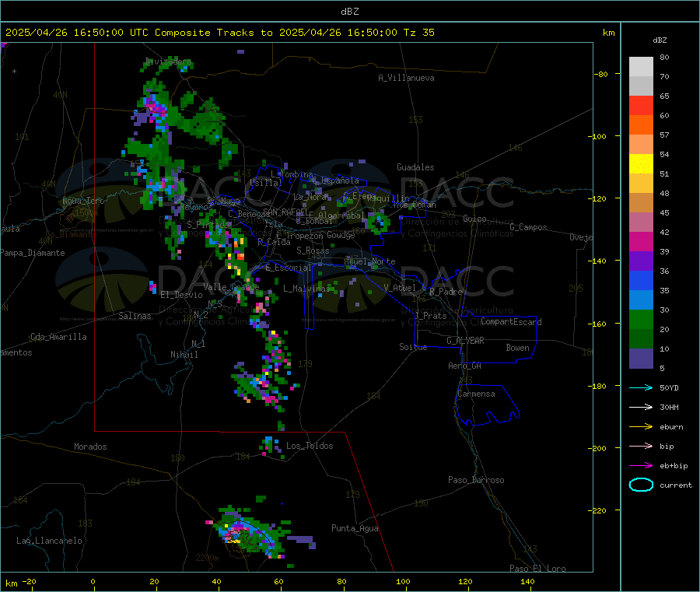The image size is (700, 592).
Task: Select the royal blue legend swatch above 35
Action: [x=641, y=280]
